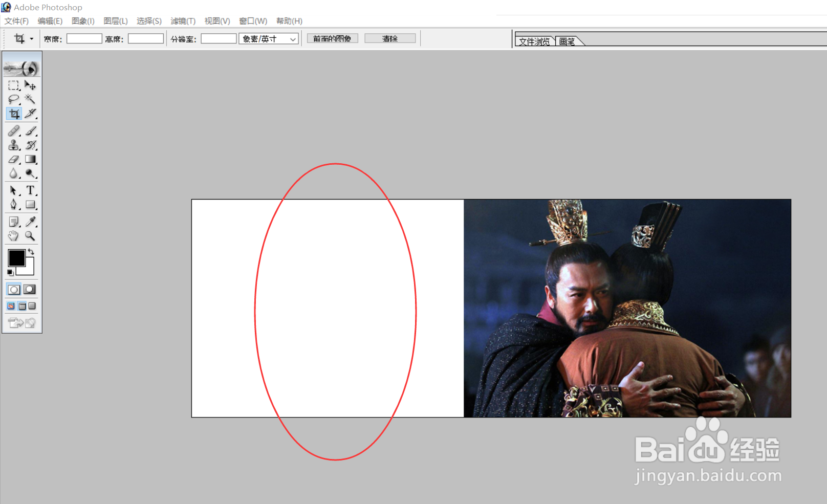This screenshot has width=827, height=504.
Task: Select the Type tool
Action: point(30,191)
